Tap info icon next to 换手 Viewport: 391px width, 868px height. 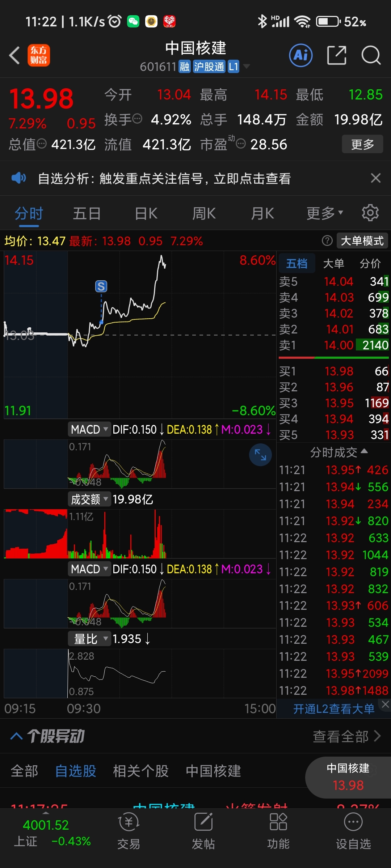138,119
